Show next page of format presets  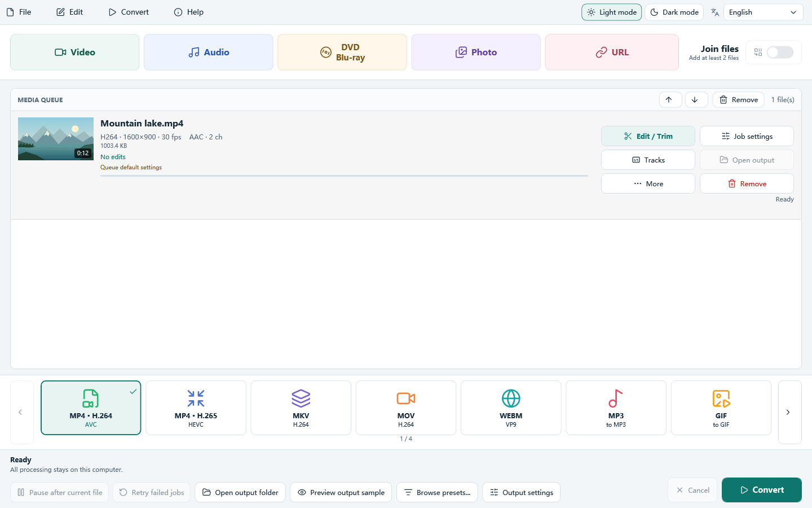[789, 412]
